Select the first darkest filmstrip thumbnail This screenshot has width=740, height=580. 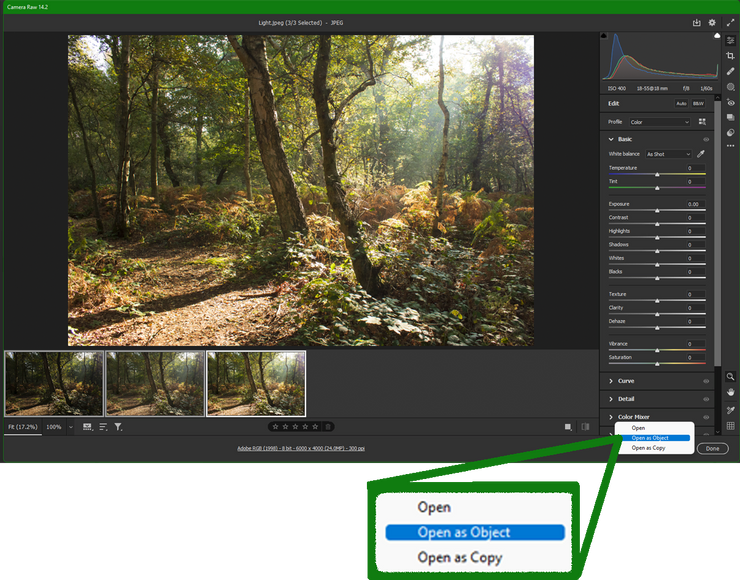54,383
